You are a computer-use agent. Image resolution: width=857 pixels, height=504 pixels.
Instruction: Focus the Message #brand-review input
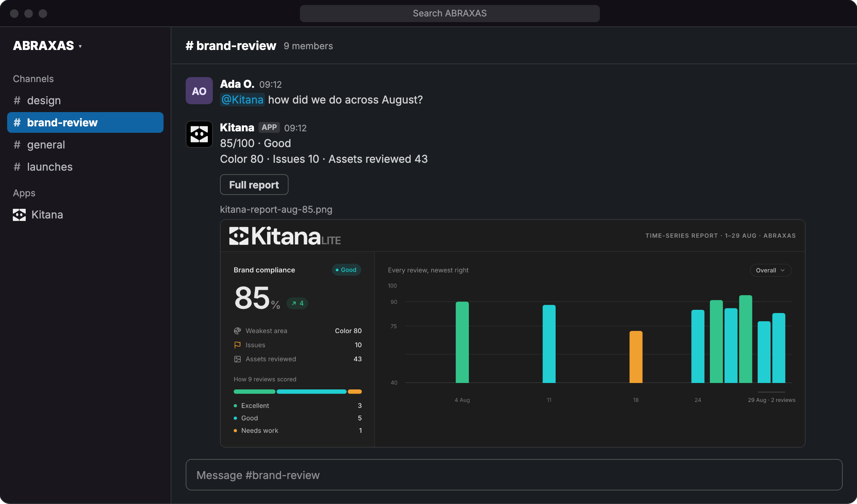[514, 475]
